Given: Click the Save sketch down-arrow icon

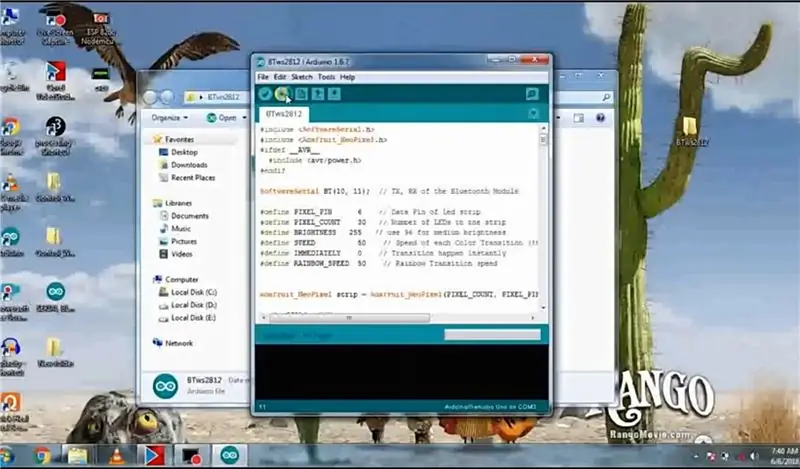Looking at the screenshot, I should pyautogui.click(x=334, y=94).
